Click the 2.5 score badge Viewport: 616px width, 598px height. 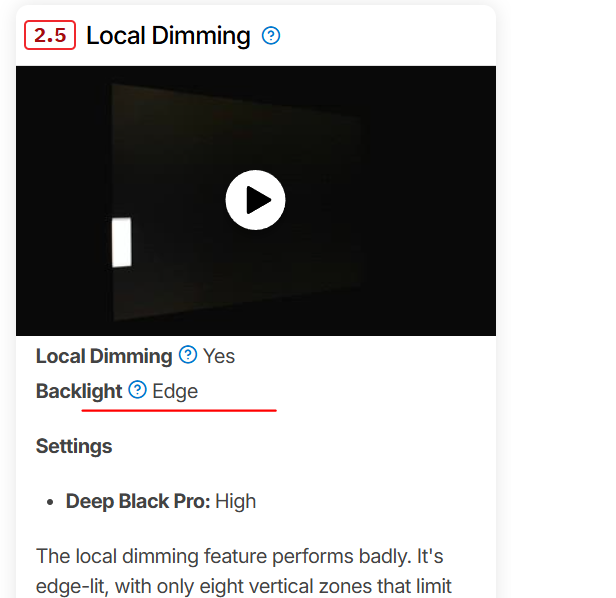[x=50, y=35]
